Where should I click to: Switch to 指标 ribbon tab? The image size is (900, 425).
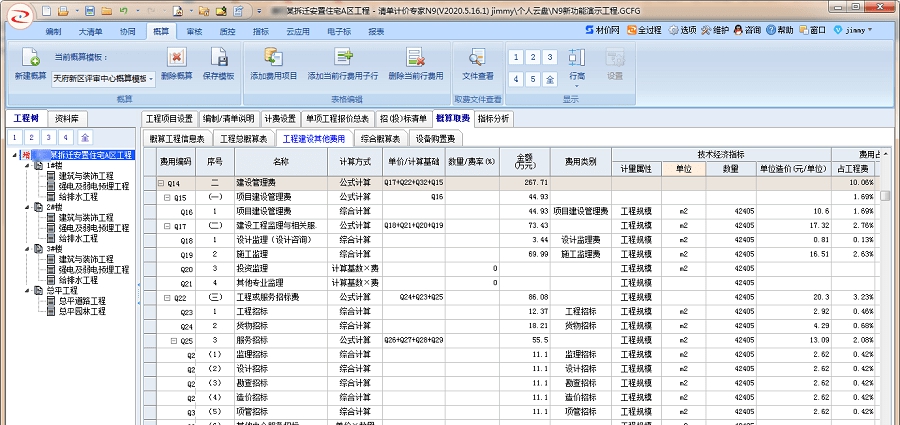pyautogui.click(x=261, y=32)
